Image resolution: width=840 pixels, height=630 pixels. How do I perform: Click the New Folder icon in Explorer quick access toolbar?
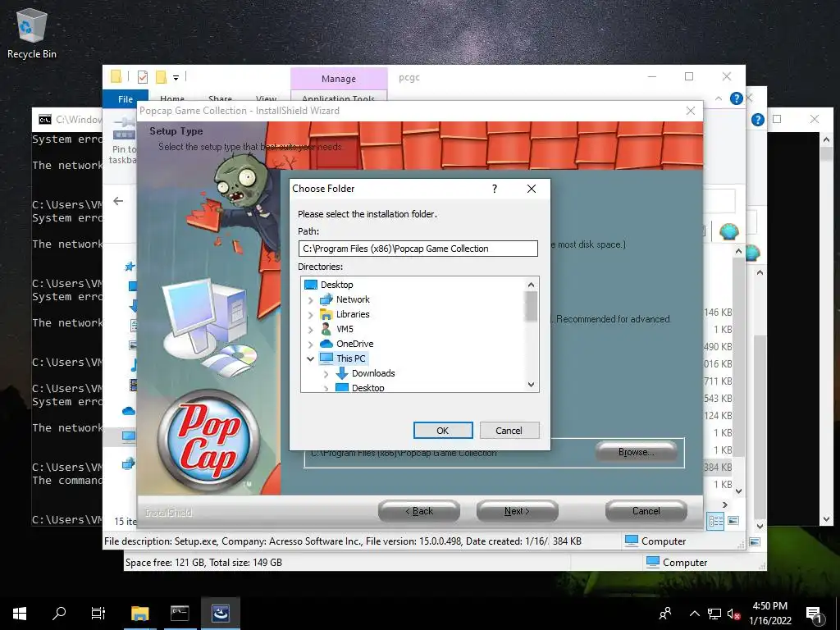[x=161, y=77]
